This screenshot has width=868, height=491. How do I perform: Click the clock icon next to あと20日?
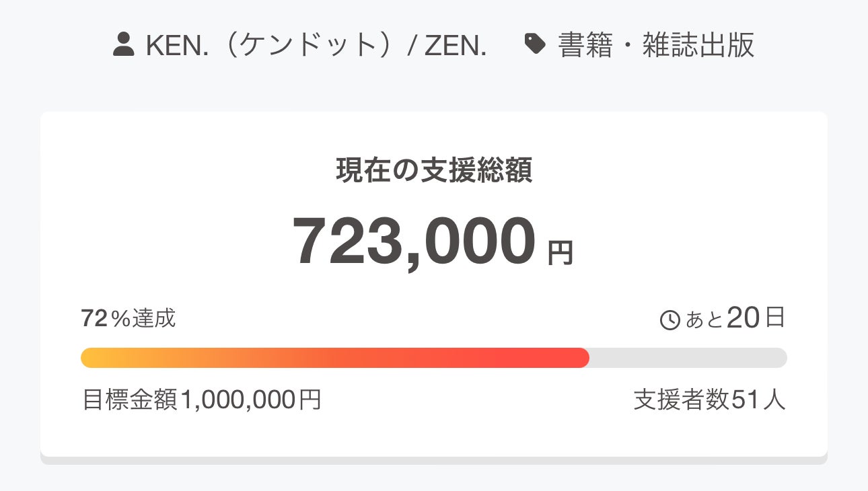pos(670,320)
